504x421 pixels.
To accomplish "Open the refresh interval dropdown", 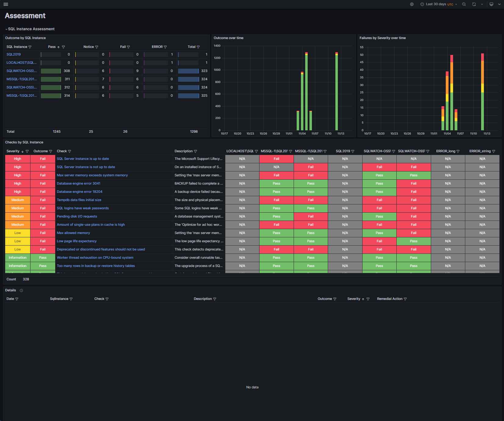I will coord(482,4).
